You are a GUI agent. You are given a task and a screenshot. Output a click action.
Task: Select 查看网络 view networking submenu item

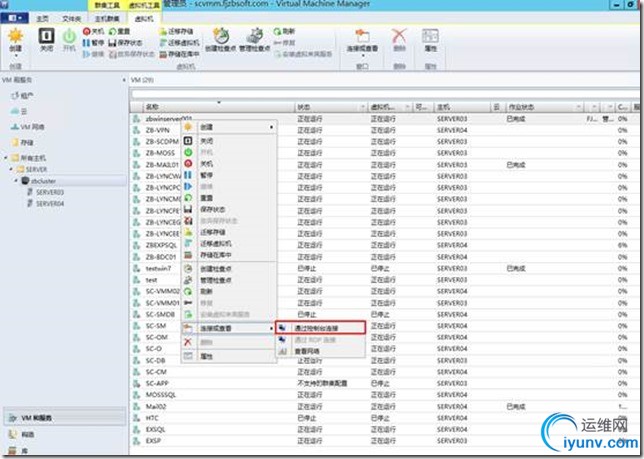320,351
